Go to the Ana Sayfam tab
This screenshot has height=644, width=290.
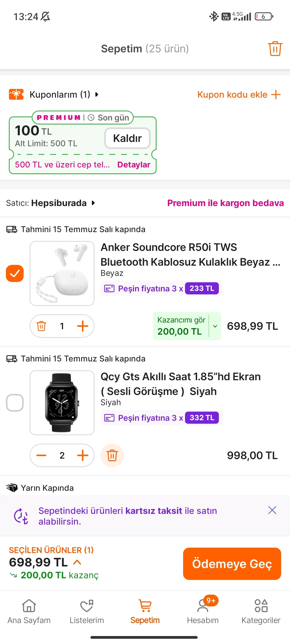click(x=29, y=612)
